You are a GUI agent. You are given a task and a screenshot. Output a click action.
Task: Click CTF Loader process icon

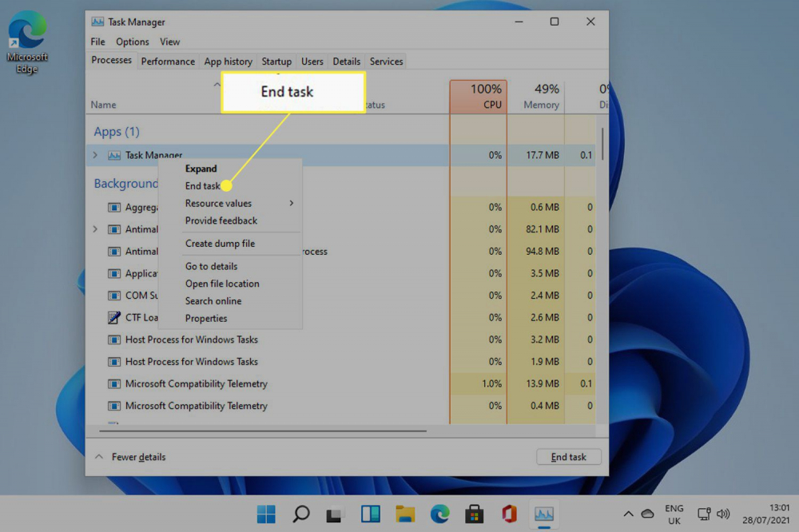(114, 317)
